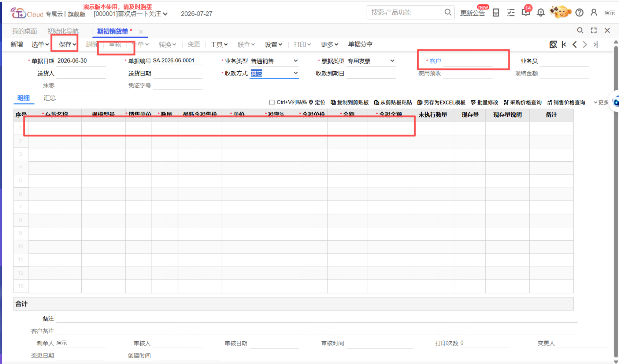Go to next record arrow
This screenshot has height=364, width=619.
[585, 44]
